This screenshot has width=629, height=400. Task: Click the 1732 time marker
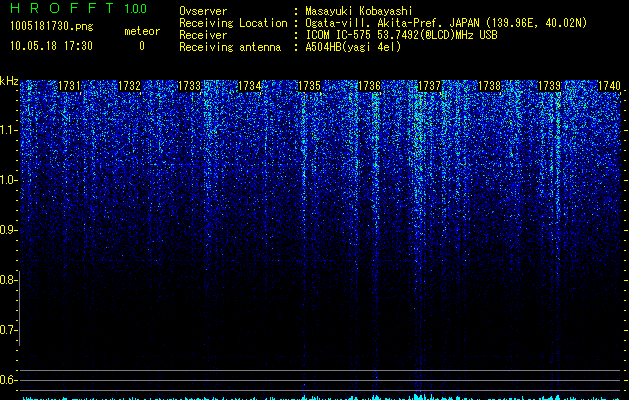[x=130, y=86]
